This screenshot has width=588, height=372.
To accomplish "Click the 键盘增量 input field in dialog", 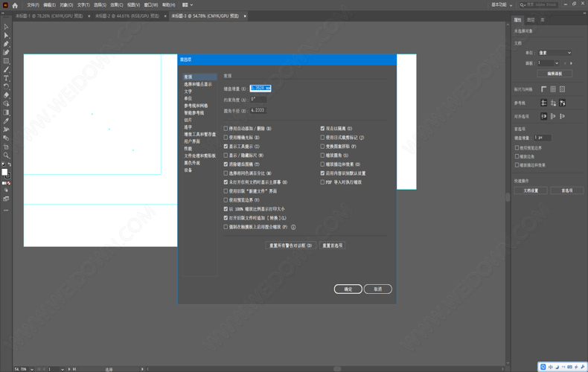I will point(261,89).
